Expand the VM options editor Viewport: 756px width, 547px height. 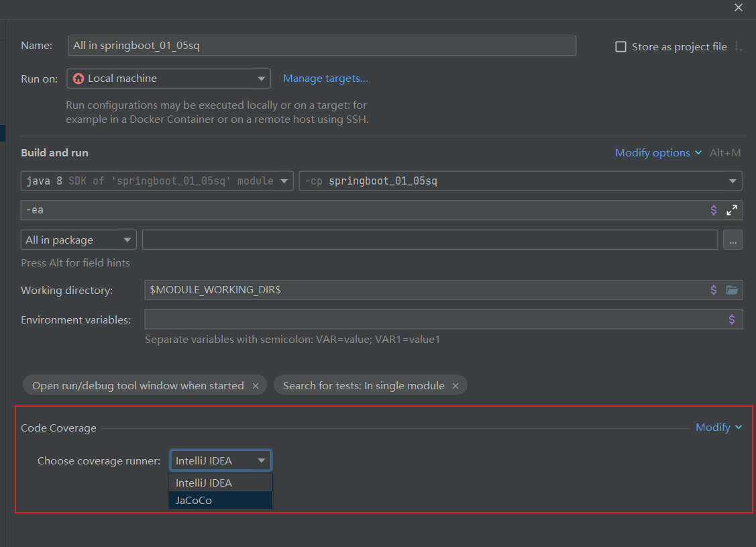(x=731, y=209)
